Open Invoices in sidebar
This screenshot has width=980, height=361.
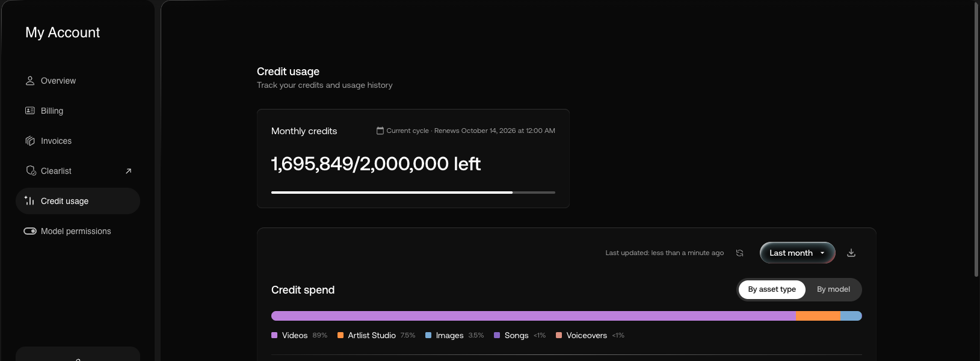pos(78,141)
